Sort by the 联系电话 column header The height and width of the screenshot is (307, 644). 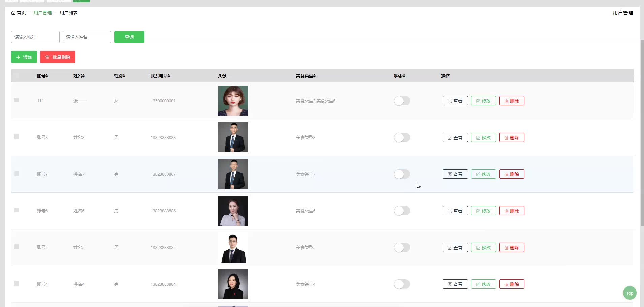pos(160,76)
